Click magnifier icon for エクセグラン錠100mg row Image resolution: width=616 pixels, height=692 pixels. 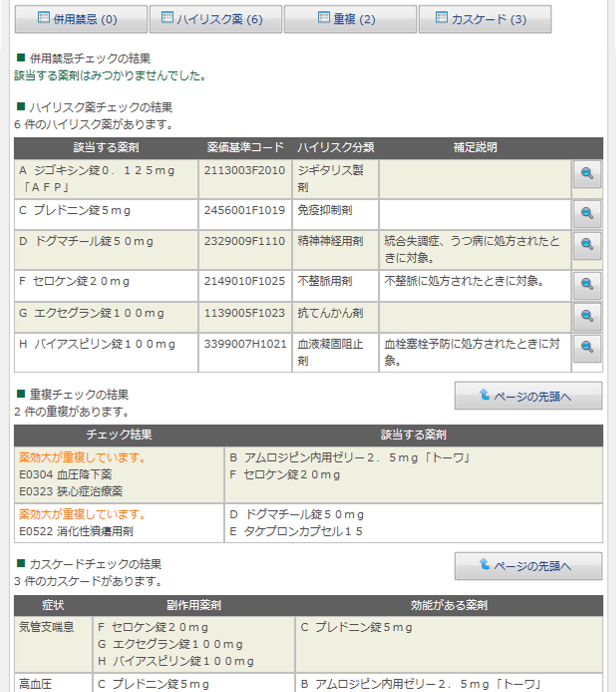[x=587, y=316]
